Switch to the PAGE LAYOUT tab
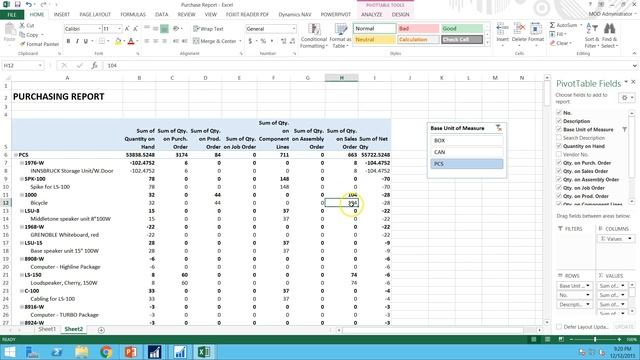640x360 pixels. click(95, 15)
